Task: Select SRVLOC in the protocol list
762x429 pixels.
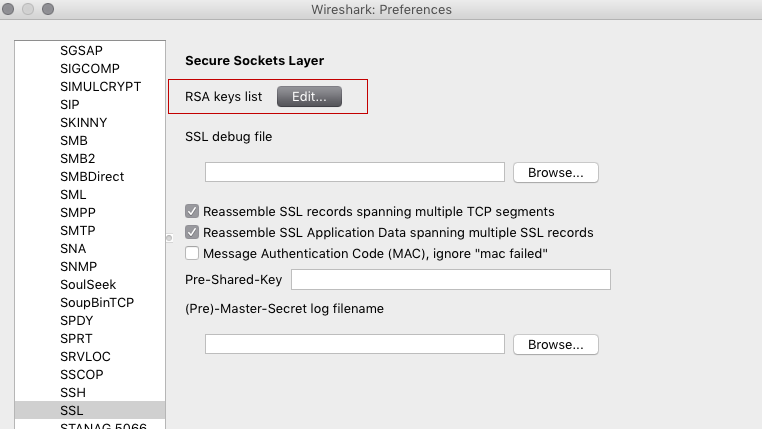Action: (x=85, y=356)
